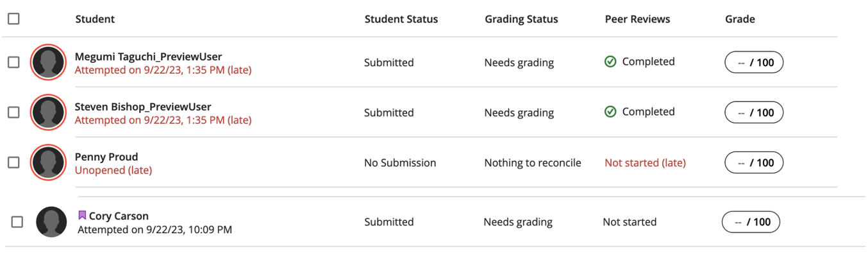Click Megumi Taguchi's profile avatar

(49, 62)
